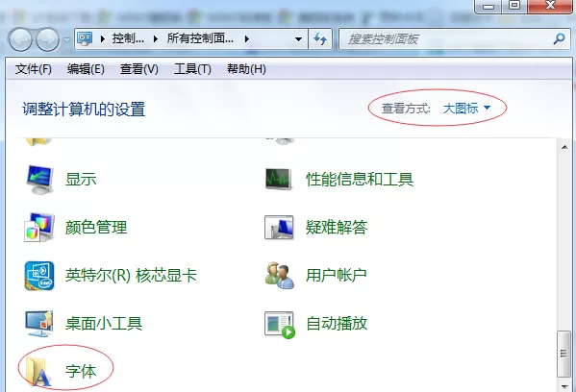Image resolution: width=576 pixels, height=392 pixels.
Task: Open the 颜色管理 color management icon
Action: click(x=39, y=227)
